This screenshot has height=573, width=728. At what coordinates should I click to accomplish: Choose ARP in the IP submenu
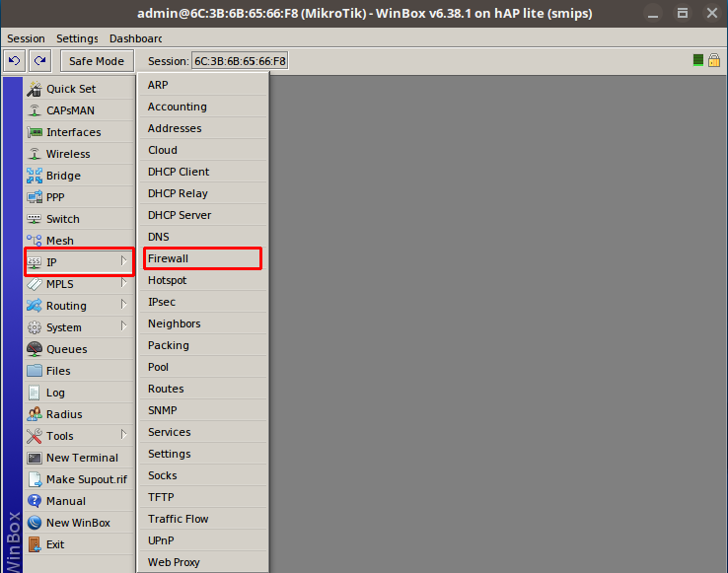click(203, 85)
